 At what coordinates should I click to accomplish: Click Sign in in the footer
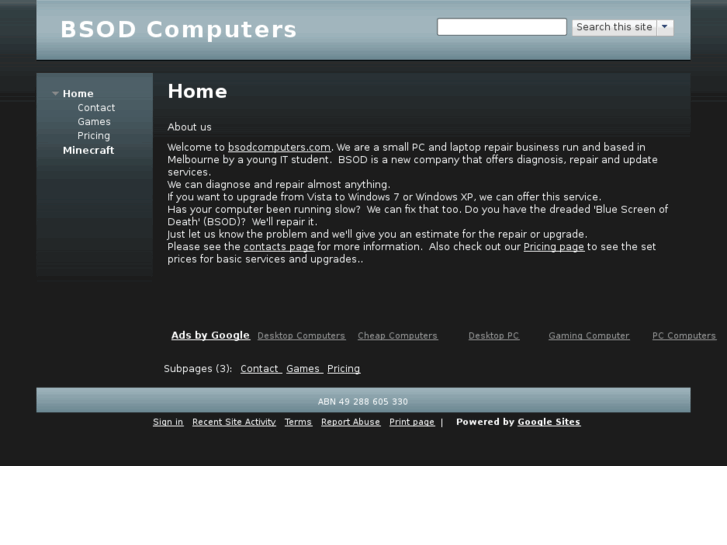point(168,422)
